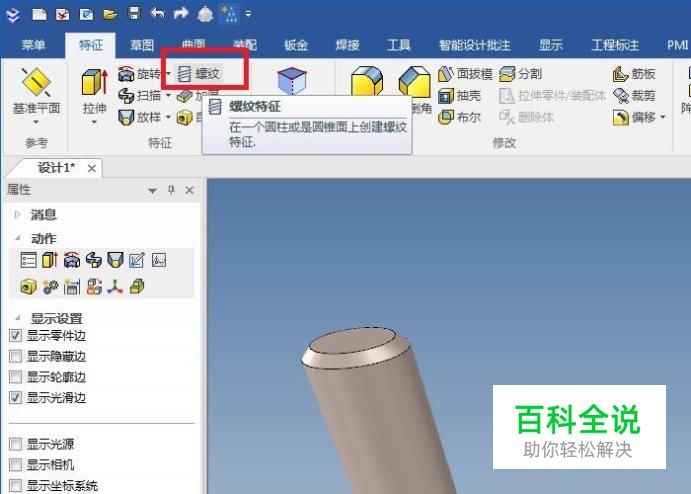Click the 抽壳 shell tool
Image resolution: width=691 pixels, height=494 pixels.
coord(459,96)
